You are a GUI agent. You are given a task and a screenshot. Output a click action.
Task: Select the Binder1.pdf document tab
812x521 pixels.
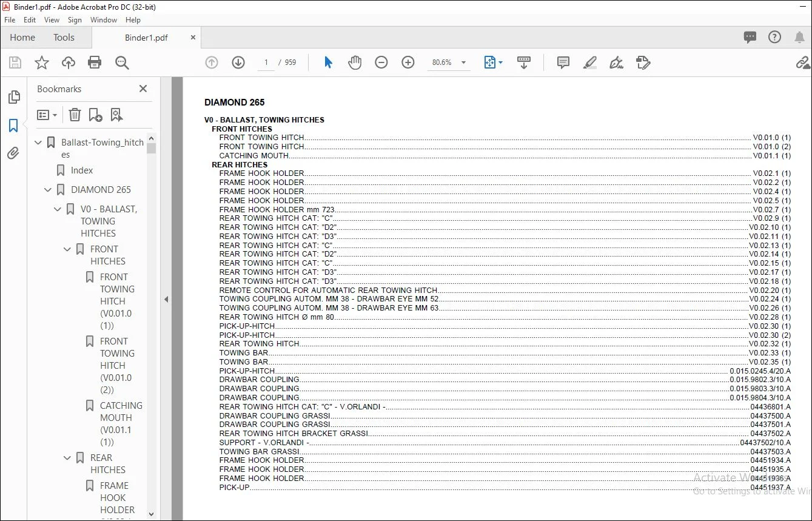146,38
